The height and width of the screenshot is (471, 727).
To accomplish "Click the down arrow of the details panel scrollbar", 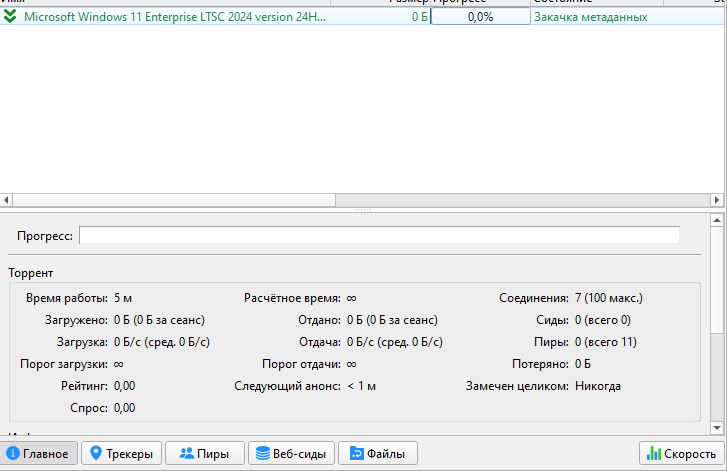I will [x=717, y=427].
